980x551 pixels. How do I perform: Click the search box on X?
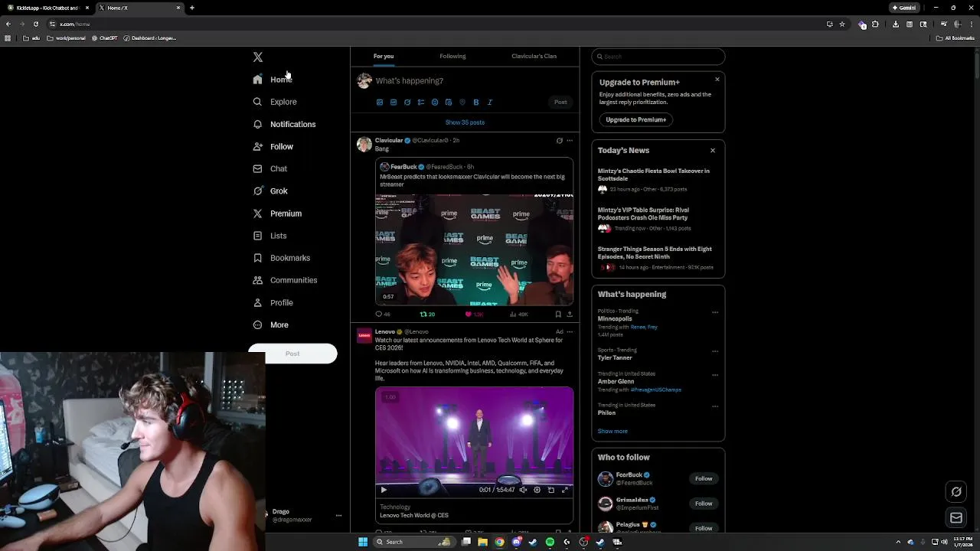[658, 57]
